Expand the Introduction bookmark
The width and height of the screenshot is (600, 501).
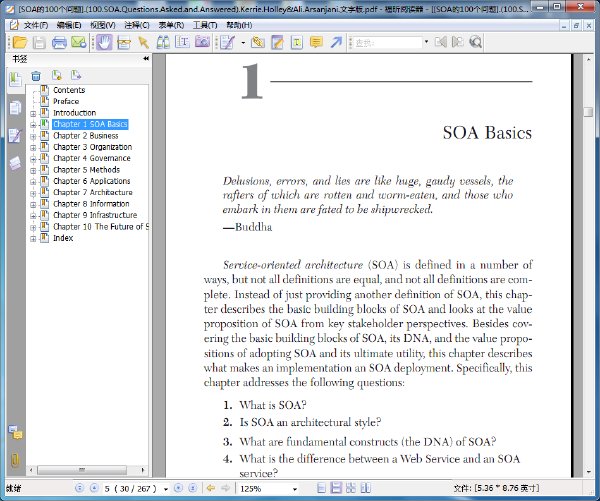click(x=33, y=113)
